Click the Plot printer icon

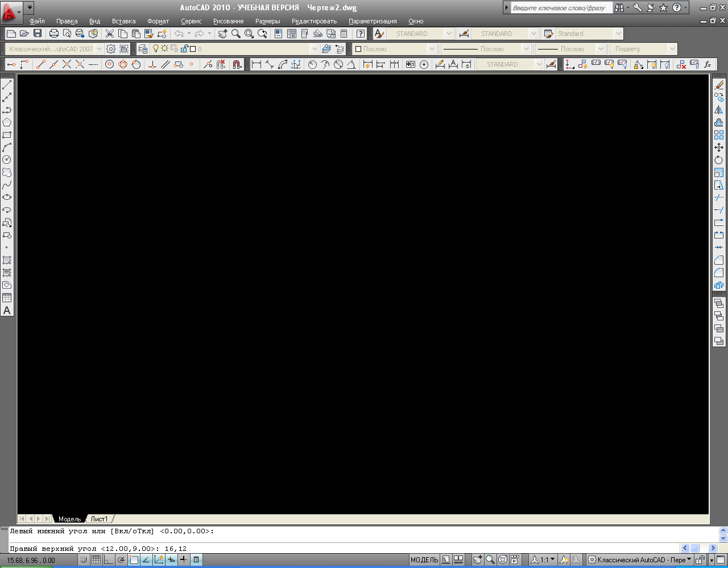pos(54,34)
